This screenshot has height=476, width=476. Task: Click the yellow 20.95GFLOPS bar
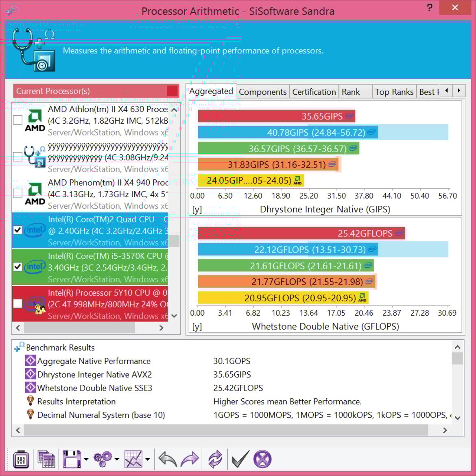pos(283,298)
